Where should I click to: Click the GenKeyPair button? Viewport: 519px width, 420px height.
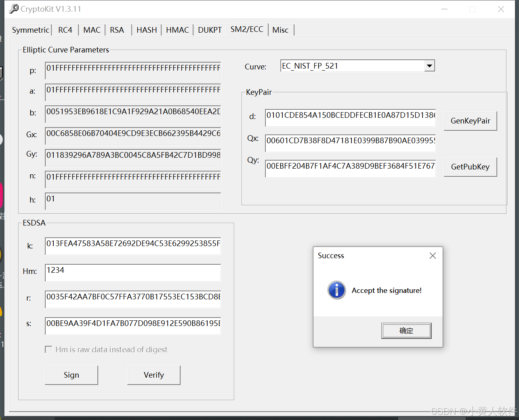[x=470, y=121]
